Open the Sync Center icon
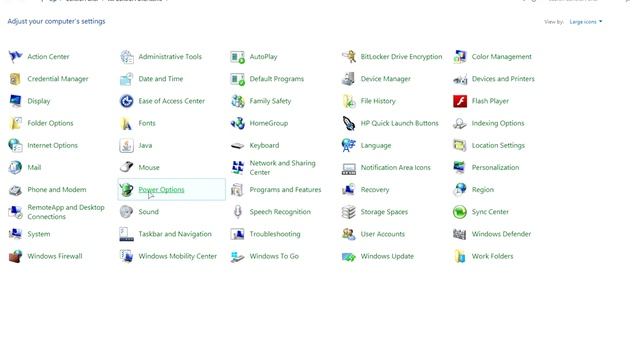Image resolution: width=640 pixels, height=360 pixels. click(x=460, y=211)
